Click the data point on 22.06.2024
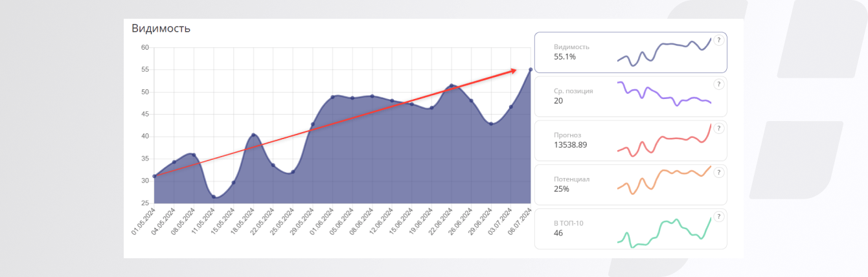 pos(451,85)
